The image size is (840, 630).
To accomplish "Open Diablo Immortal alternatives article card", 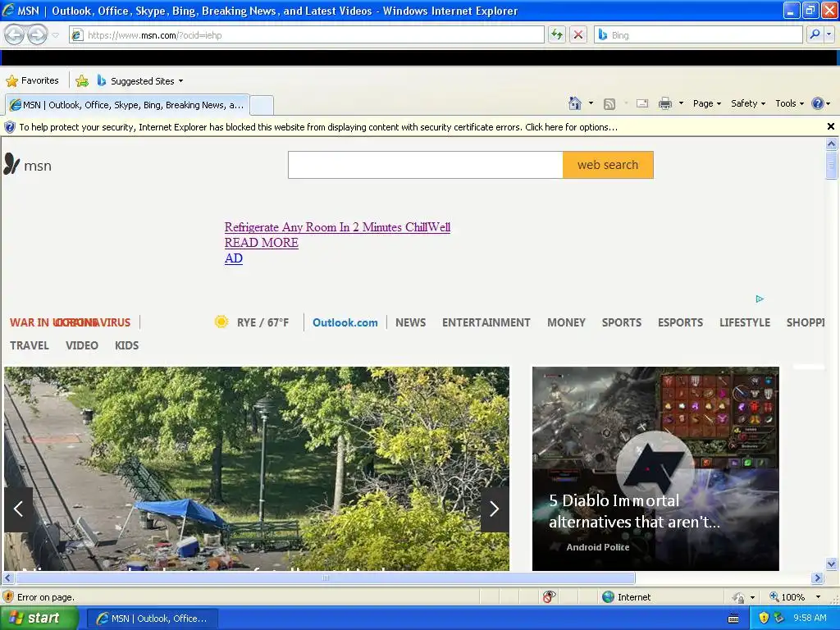I will (x=655, y=468).
